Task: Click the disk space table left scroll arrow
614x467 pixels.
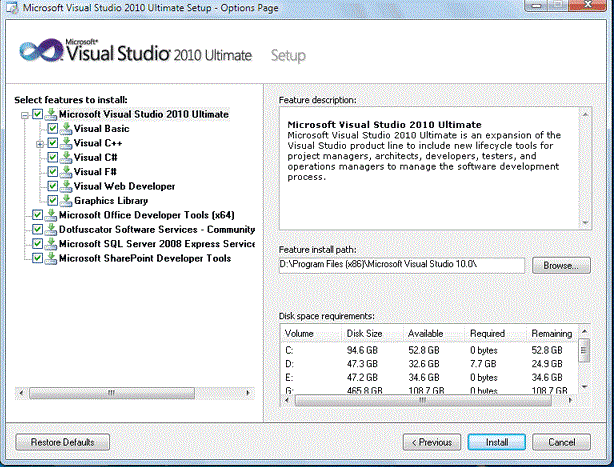Action: (x=287, y=400)
